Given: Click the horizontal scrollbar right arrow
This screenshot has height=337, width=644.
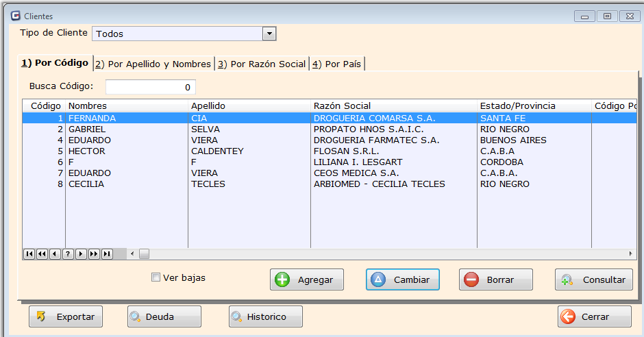Looking at the screenshot, I should click(631, 254).
